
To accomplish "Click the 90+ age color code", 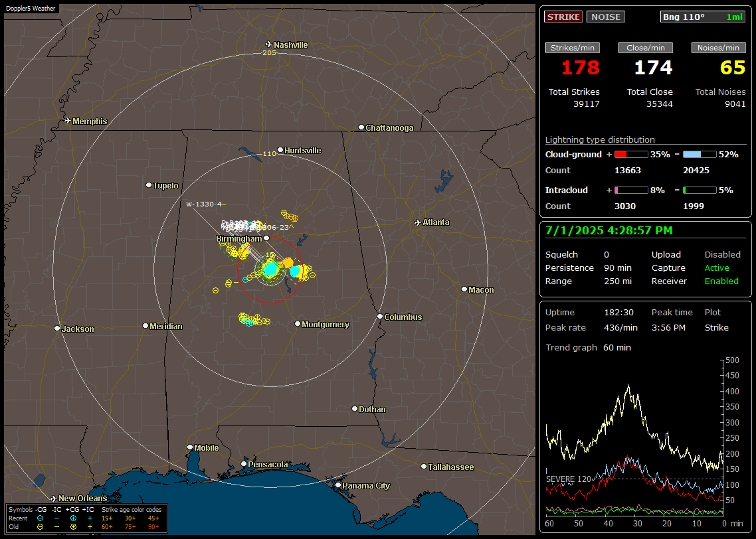I will coord(153,527).
